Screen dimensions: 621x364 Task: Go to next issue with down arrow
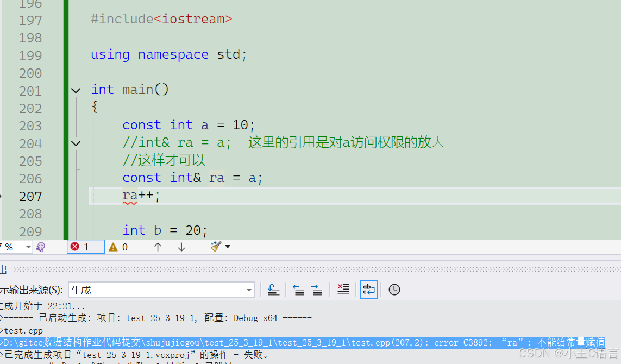coord(181,247)
